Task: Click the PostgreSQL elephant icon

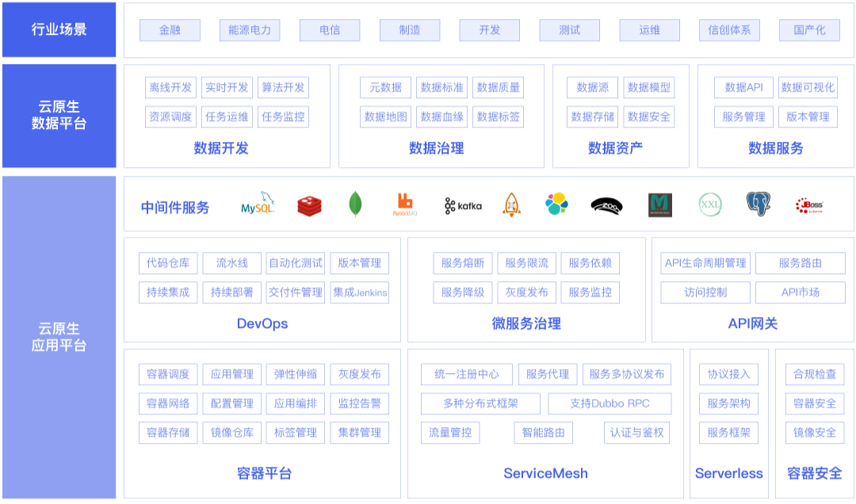Action: point(759,204)
